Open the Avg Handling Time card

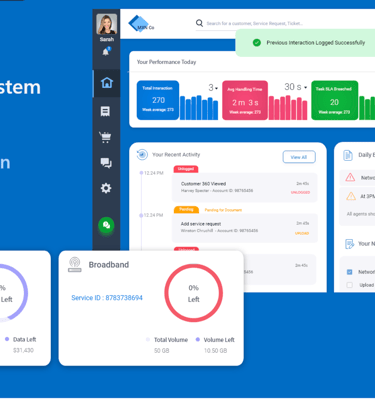(245, 100)
